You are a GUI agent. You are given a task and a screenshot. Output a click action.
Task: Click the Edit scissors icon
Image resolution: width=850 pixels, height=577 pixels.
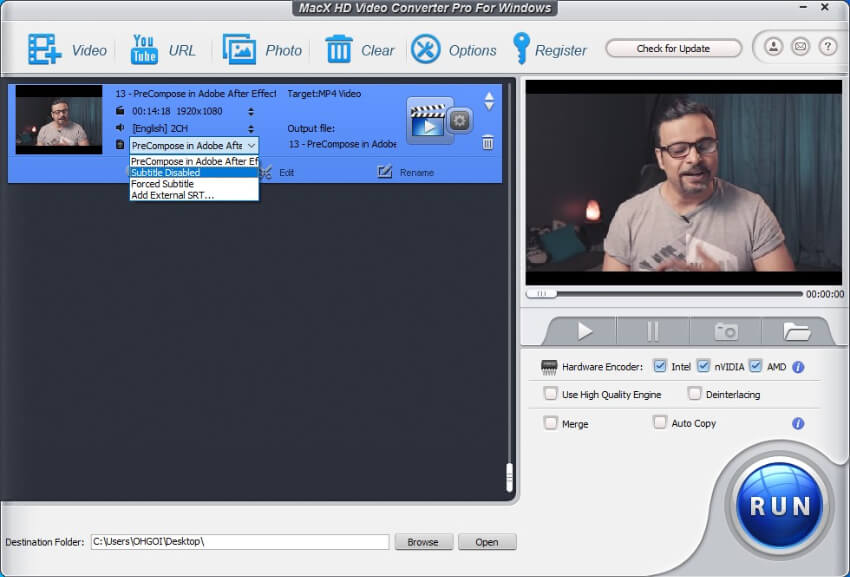tap(266, 172)
